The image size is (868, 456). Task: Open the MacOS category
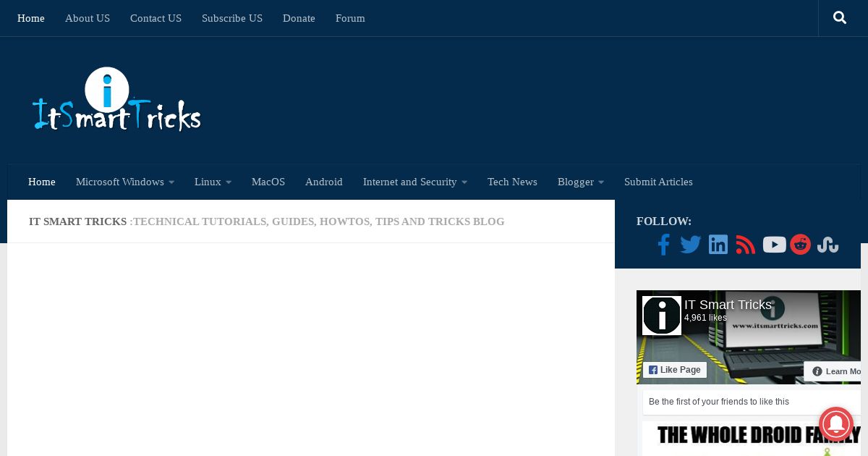(268, 182)
